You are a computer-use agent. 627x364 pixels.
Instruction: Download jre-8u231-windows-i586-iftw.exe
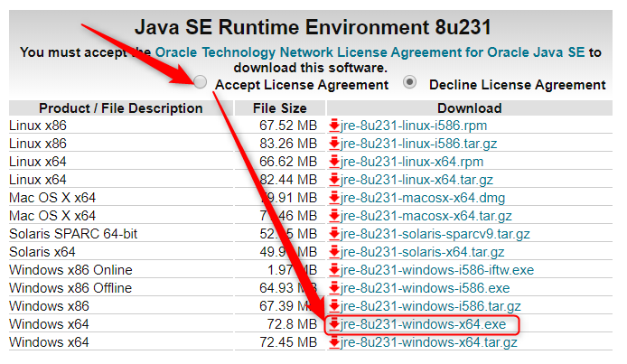(437, 270)
